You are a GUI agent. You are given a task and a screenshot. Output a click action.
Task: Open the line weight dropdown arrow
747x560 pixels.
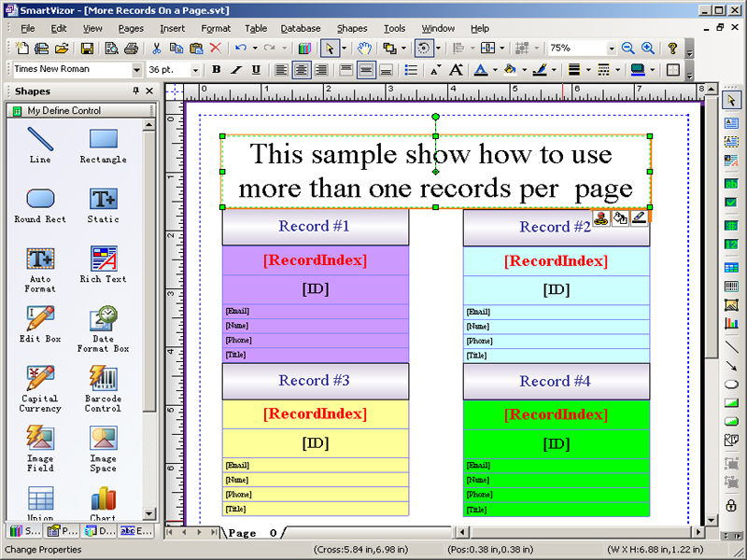tap(588, 70)
